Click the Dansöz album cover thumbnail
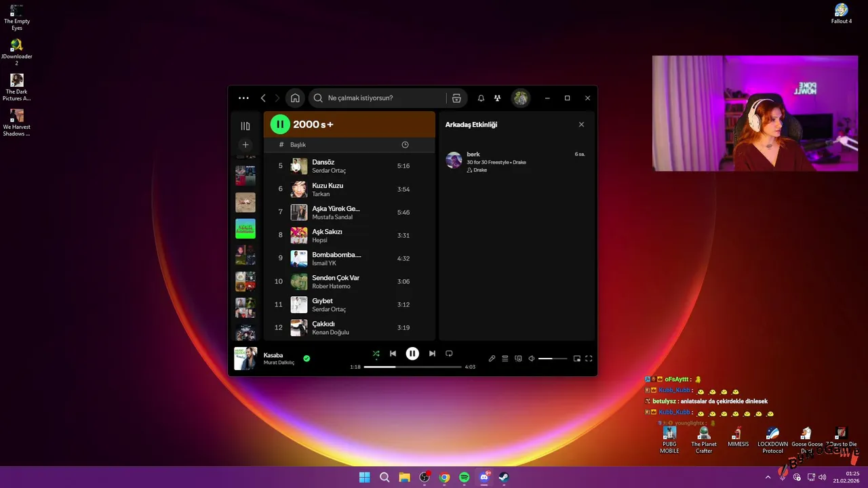Screen dimensions: 868x488 pos(299,166)
